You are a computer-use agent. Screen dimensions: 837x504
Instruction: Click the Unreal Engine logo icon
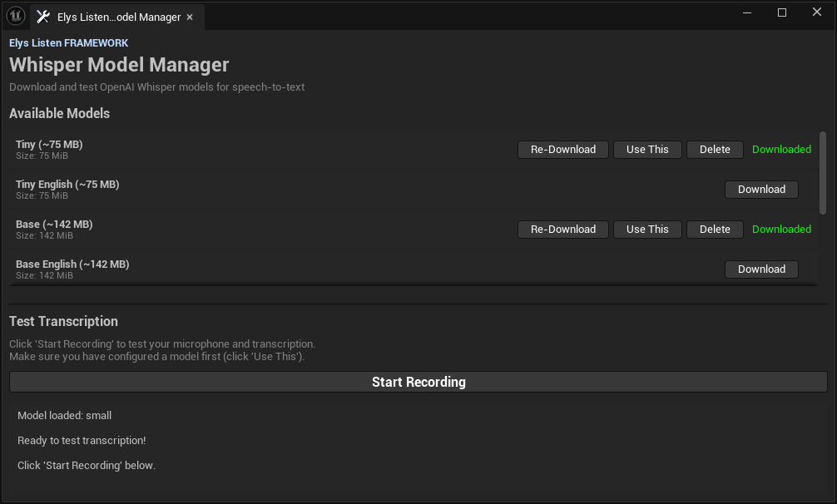16,17
